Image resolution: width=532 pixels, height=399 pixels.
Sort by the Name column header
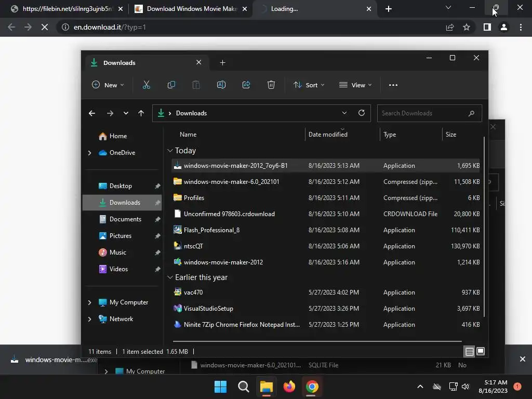tap(188, 135)
